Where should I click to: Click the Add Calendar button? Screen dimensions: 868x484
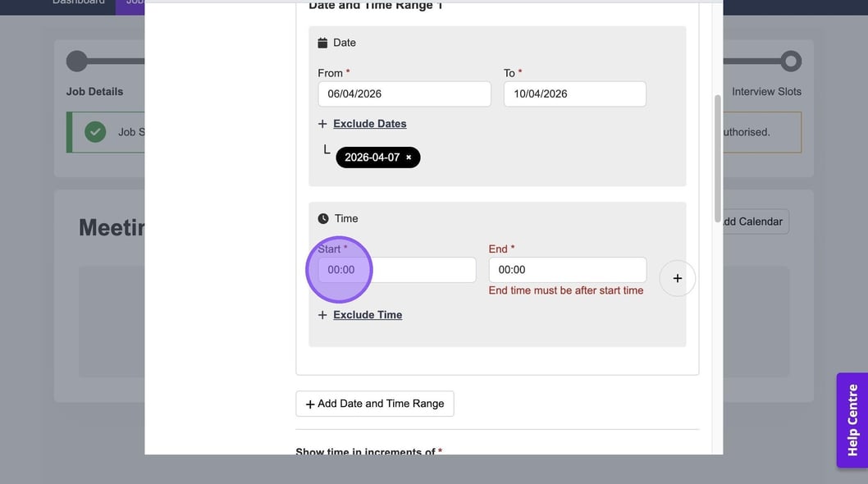pos(753,221)
